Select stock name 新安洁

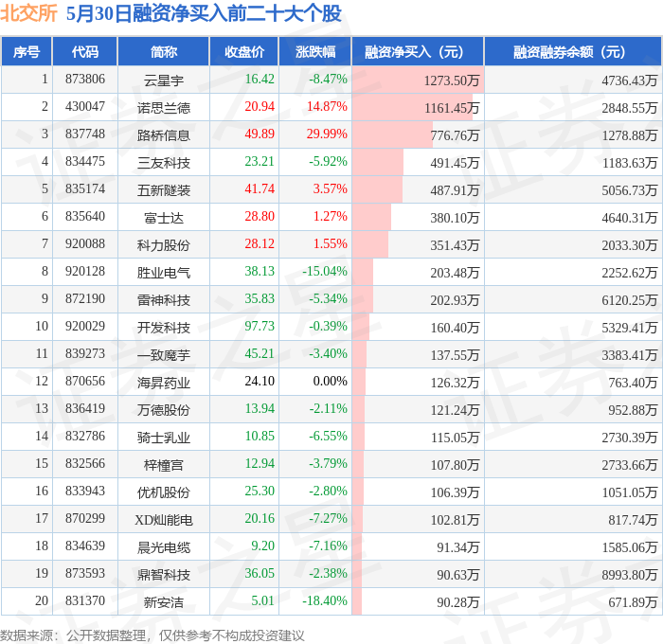164,602
